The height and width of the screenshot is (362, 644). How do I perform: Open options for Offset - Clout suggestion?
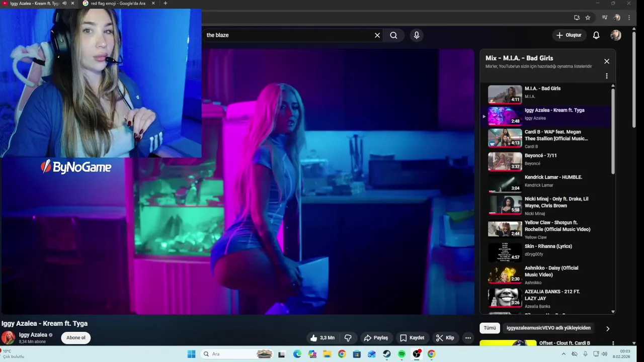pos(613,343)
